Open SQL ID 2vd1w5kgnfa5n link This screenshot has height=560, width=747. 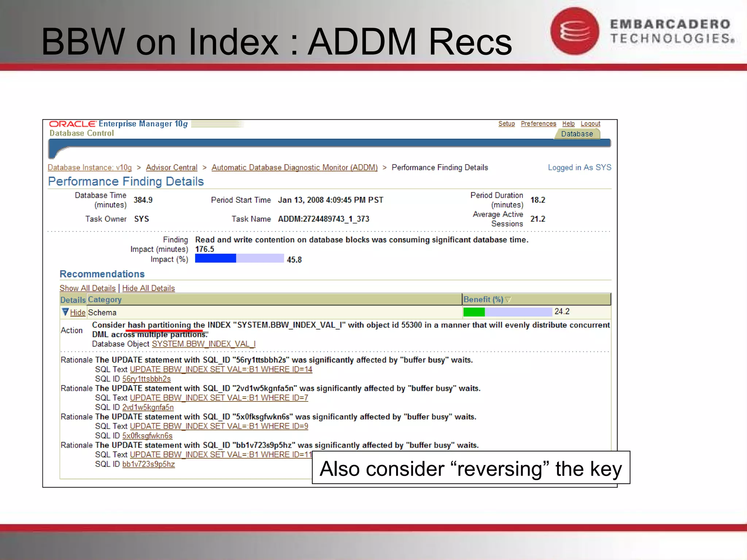click(x=148, y=407)
